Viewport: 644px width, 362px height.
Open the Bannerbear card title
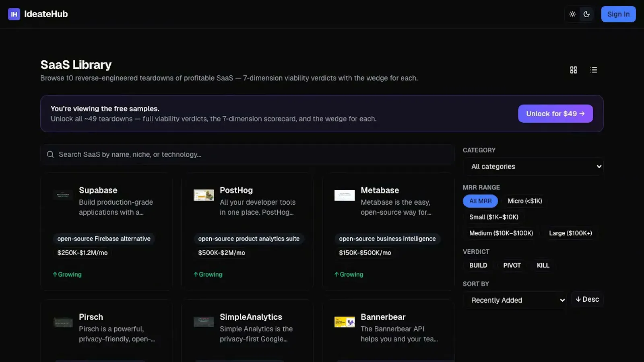click(383, 317)
